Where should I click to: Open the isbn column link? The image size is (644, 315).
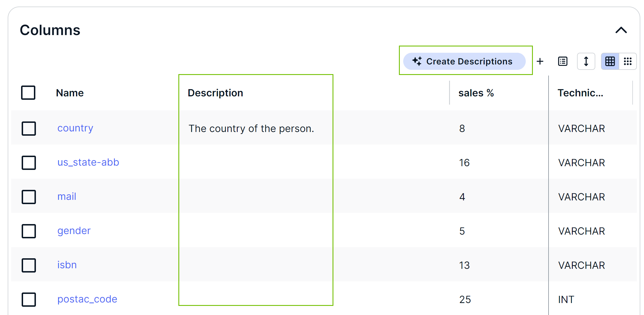pos(67,265)
